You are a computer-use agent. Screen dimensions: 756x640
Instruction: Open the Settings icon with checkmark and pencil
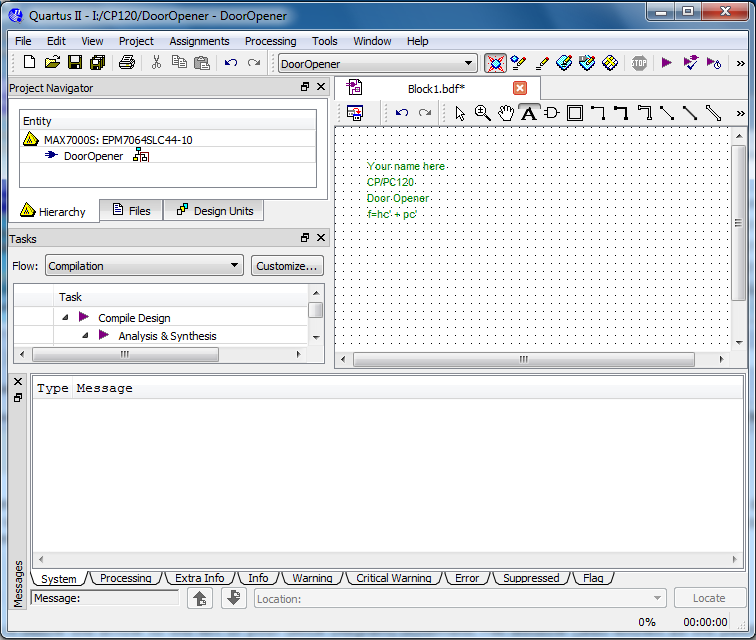pyautogui.click(x=518, y=63)
